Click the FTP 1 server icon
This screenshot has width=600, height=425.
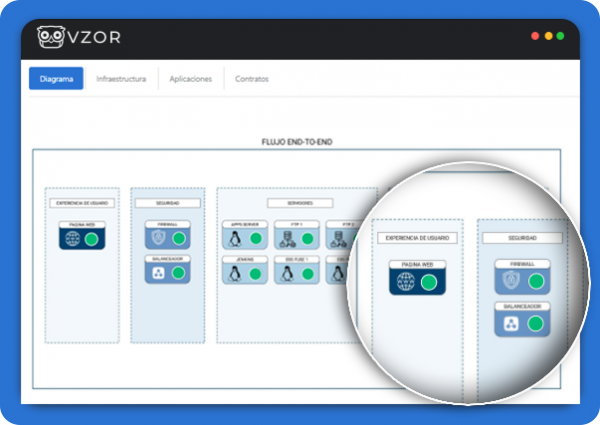[286, 240]
